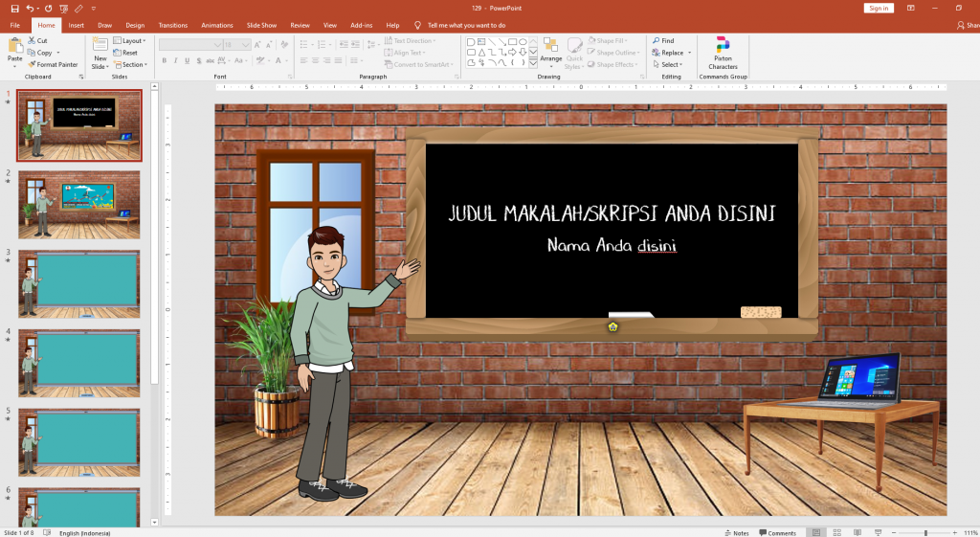Open the Select dropdown in Editing
This screenshot has width=980, height=537.
667,64
